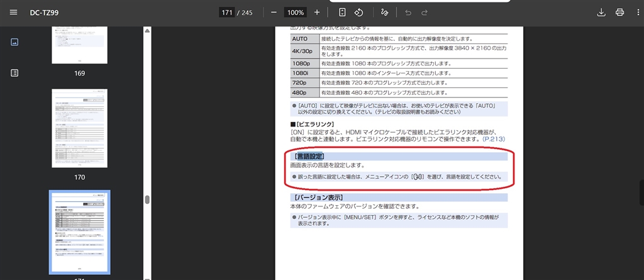Click the 100% zoom level field

(295, 13)
